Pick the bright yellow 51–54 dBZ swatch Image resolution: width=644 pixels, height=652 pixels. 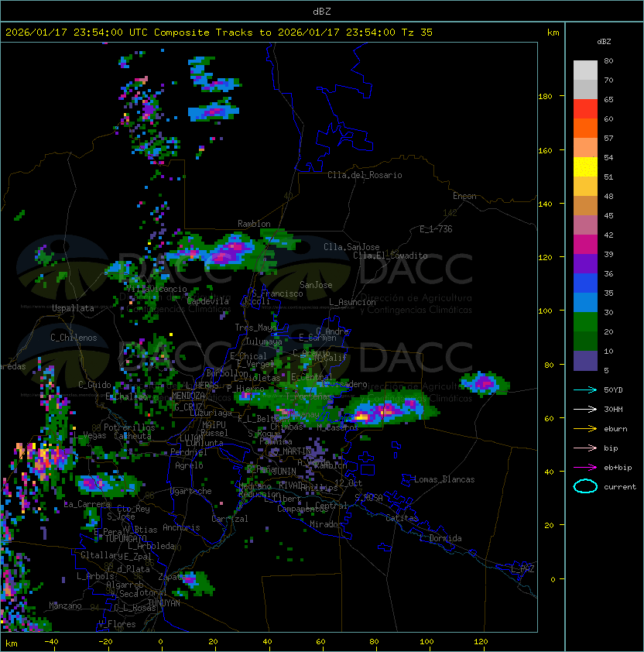click(x=585, y=167)
